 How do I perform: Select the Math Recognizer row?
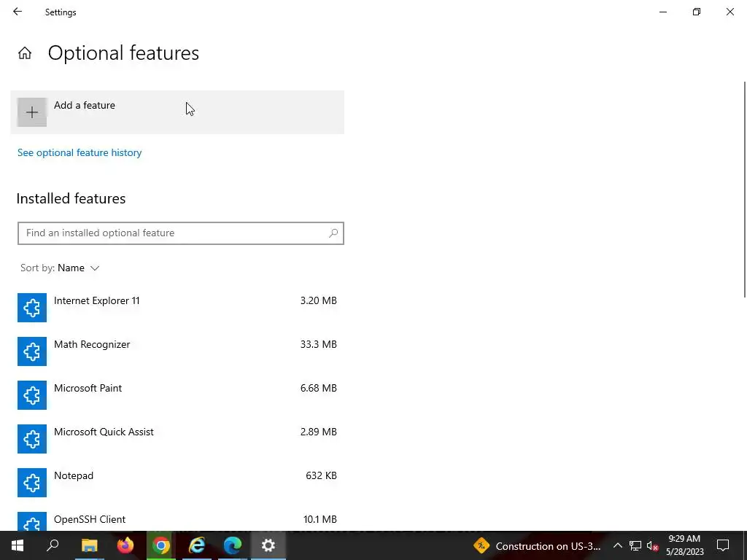coord(177,351)
